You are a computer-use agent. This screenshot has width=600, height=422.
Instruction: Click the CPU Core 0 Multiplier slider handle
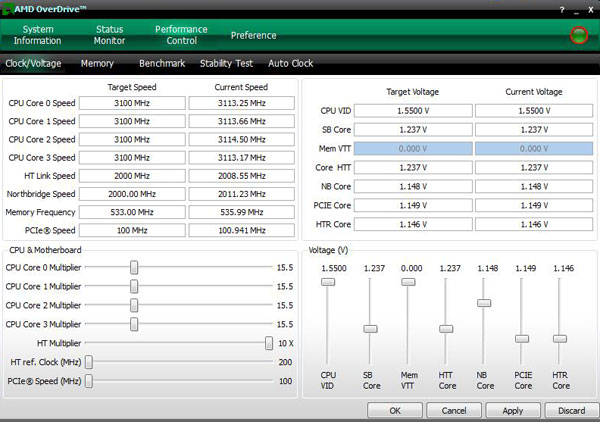[134, 267]
